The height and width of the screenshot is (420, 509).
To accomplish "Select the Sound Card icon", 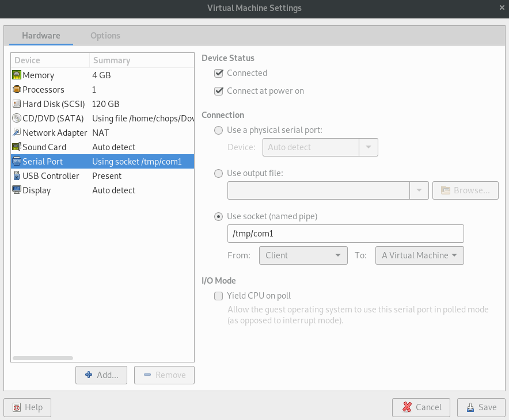I will tap(17, 147).
